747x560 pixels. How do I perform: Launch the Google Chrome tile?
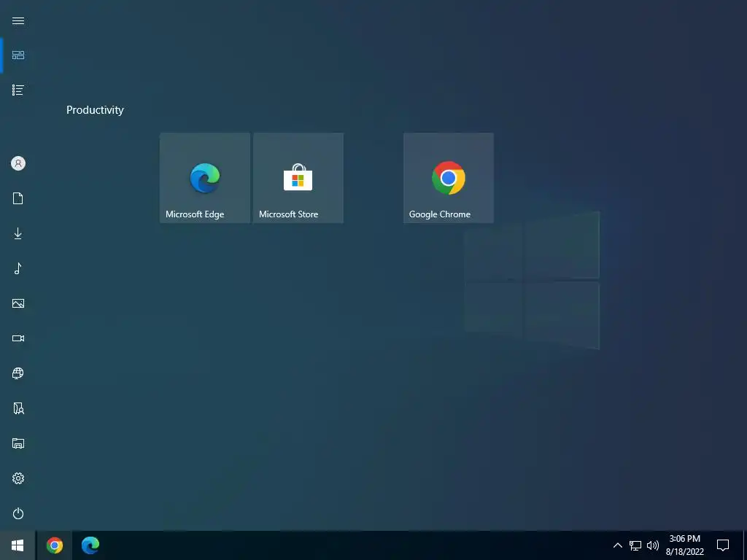449,178
